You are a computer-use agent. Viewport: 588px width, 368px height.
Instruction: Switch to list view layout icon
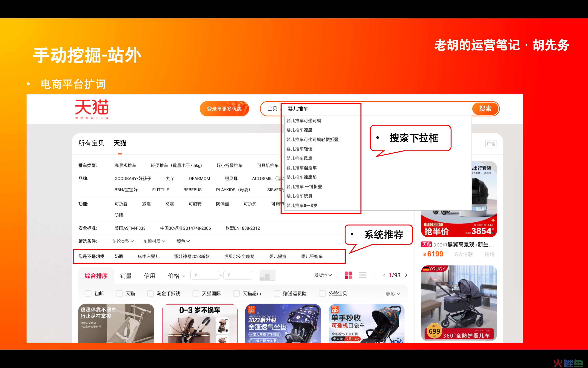pyautogui.click(x=363, y=275)
